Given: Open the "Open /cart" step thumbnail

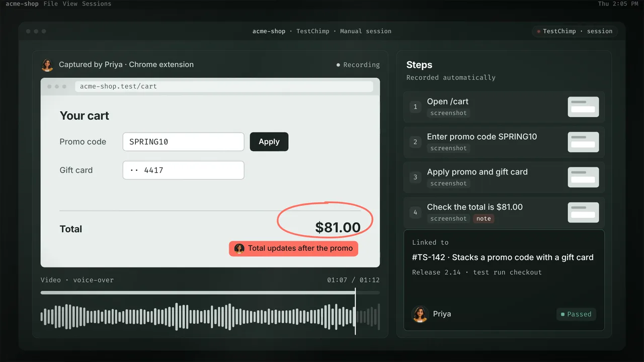Looking at the screenshot, I should point(583,107).
